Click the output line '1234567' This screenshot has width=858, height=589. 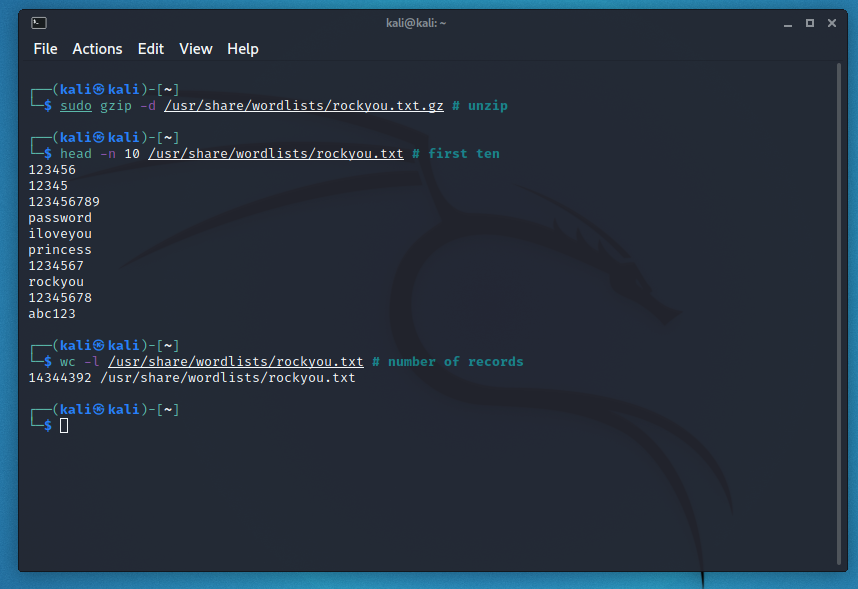[56, 265]
